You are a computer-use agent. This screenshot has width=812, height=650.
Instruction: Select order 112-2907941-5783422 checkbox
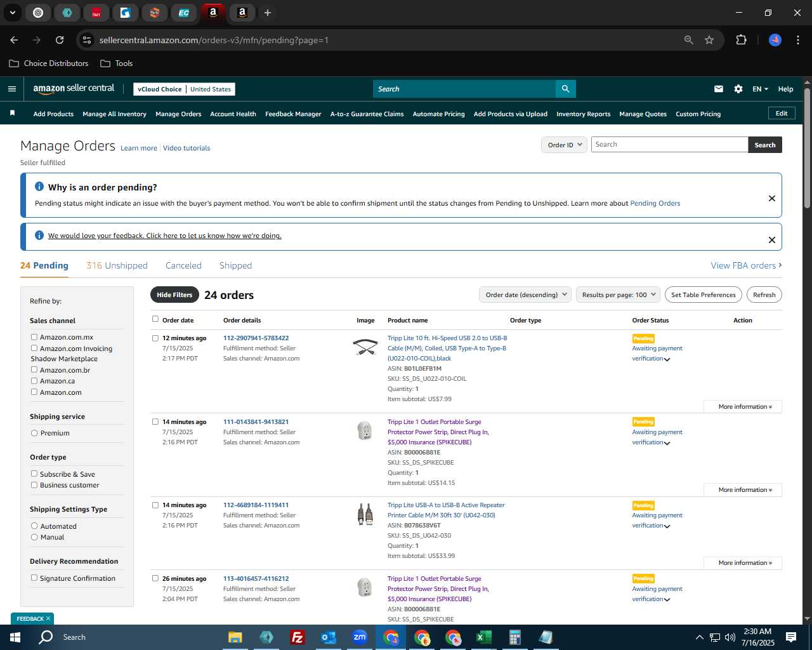tap(155, 338)
